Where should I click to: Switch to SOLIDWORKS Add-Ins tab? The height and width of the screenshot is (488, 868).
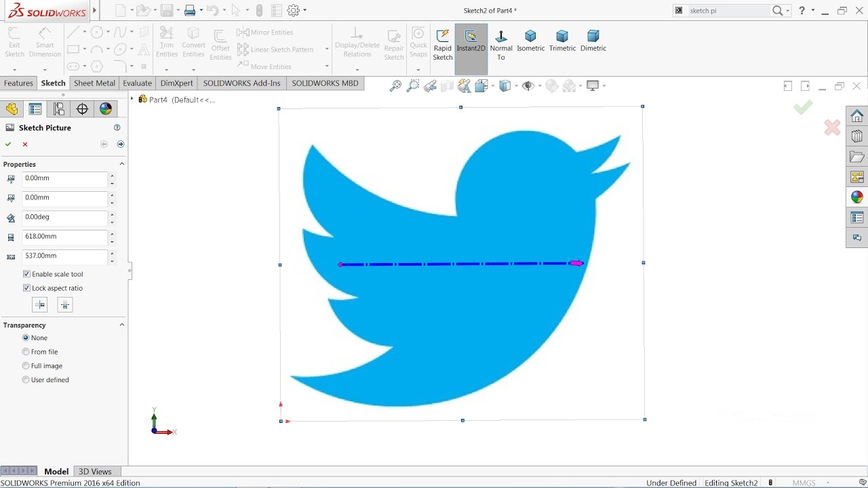click(241, 83)
